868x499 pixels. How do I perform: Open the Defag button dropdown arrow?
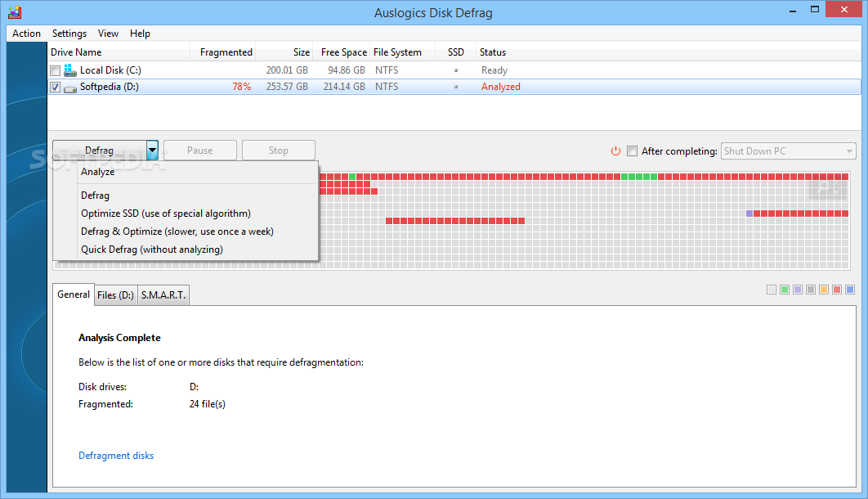pyautogui.click(x=152, y=150)
